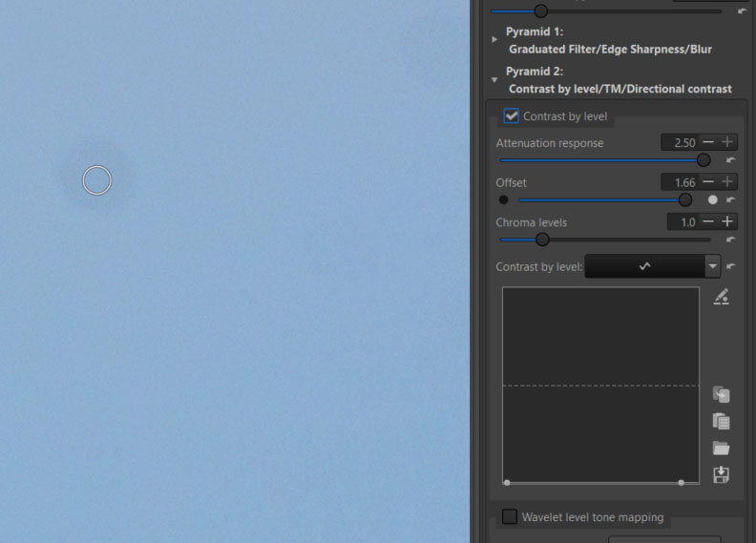Reset Attenuation response to default
The height and width of the screenshot is (543, 756).
click(x=731, y=160)
